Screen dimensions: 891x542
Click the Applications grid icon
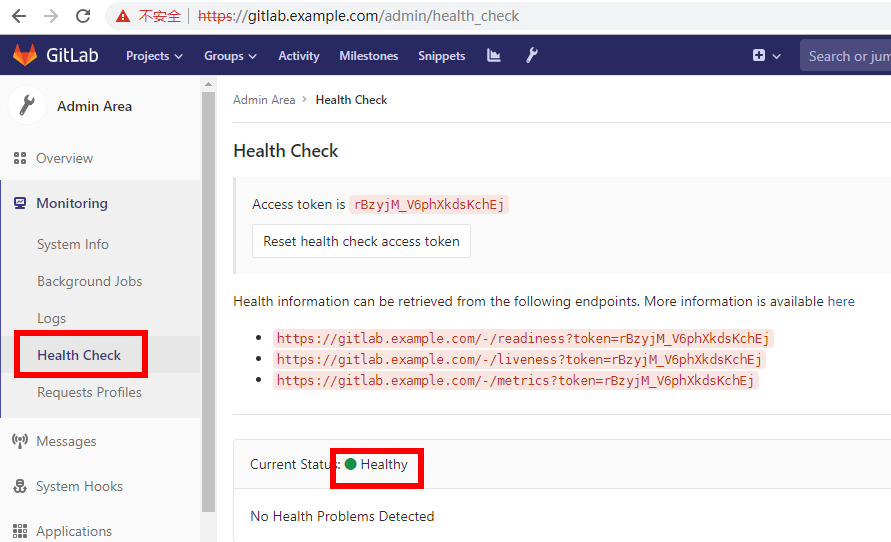[x=20, y=531]
